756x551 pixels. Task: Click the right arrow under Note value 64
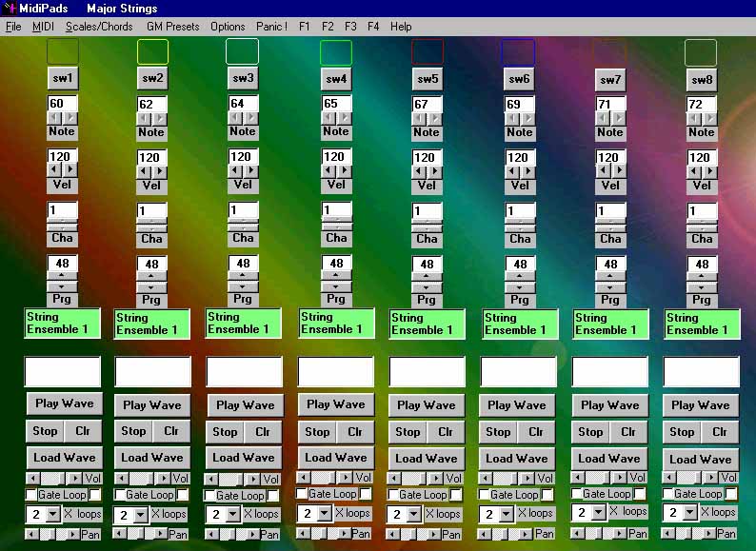tap(251, 118)
